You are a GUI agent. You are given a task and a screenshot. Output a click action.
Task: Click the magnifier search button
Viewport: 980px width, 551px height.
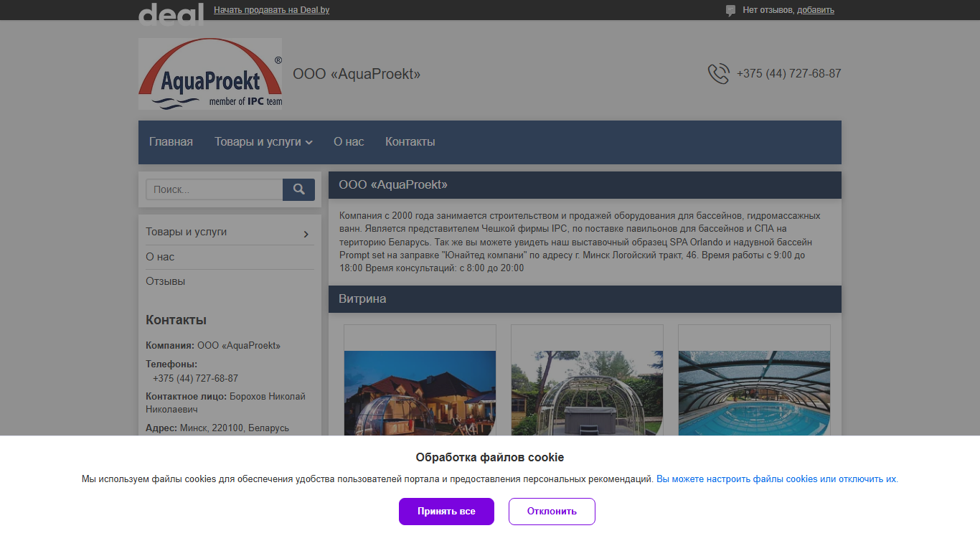(x=298, y=189)
